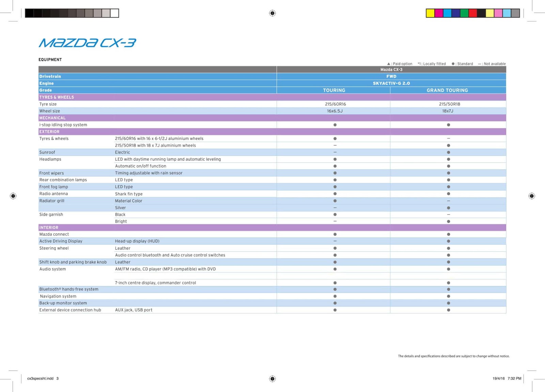Click the Sunroof row label

point(47,152)
